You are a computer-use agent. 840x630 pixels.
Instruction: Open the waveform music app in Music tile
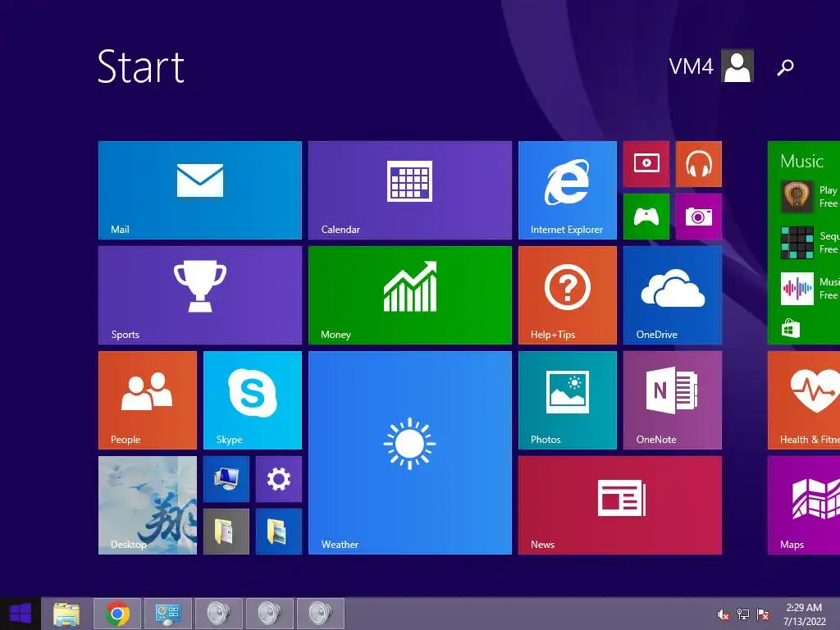tap(797, 289)
